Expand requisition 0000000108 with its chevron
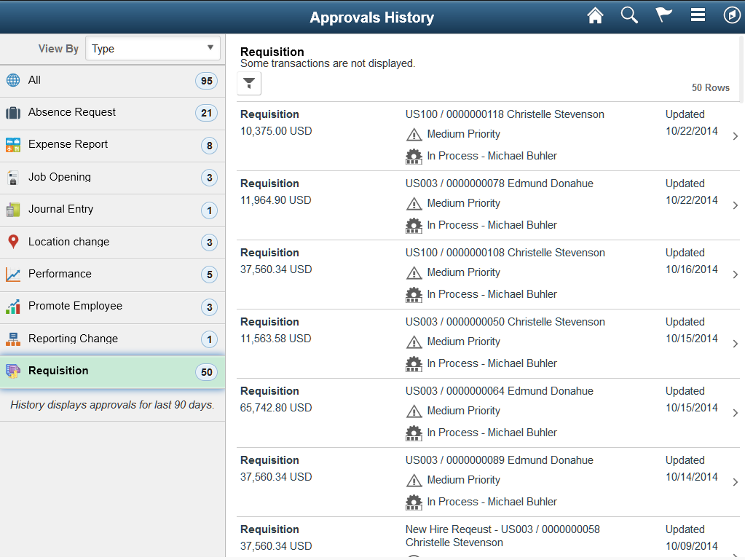Viewport: 745px width, 560px height. point(735,275)
